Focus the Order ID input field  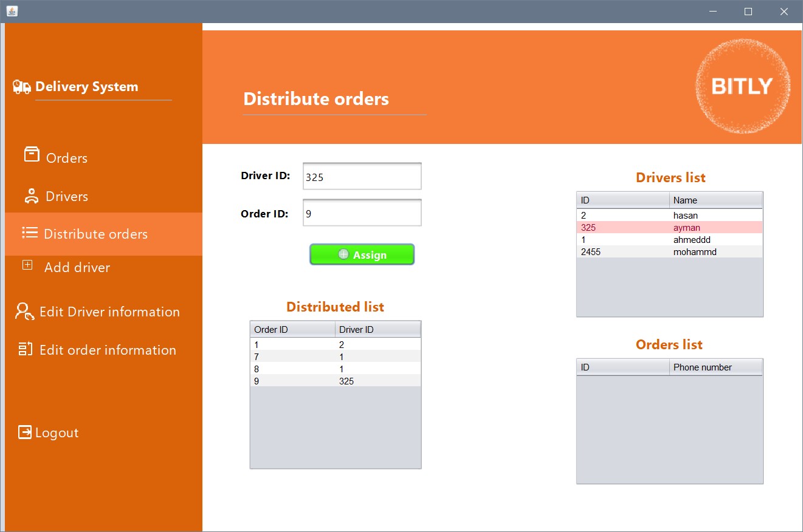[362, 213]
